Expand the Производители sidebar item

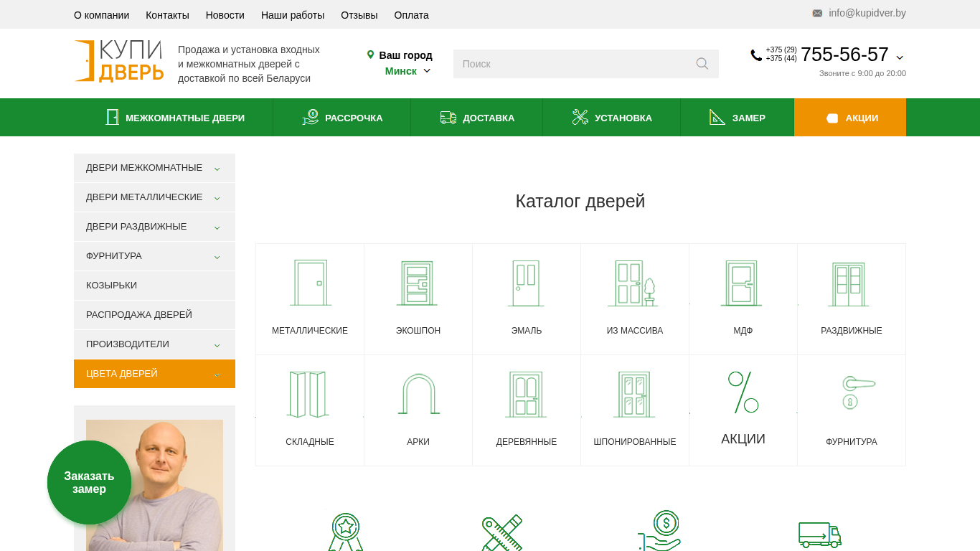coord(217,345)
